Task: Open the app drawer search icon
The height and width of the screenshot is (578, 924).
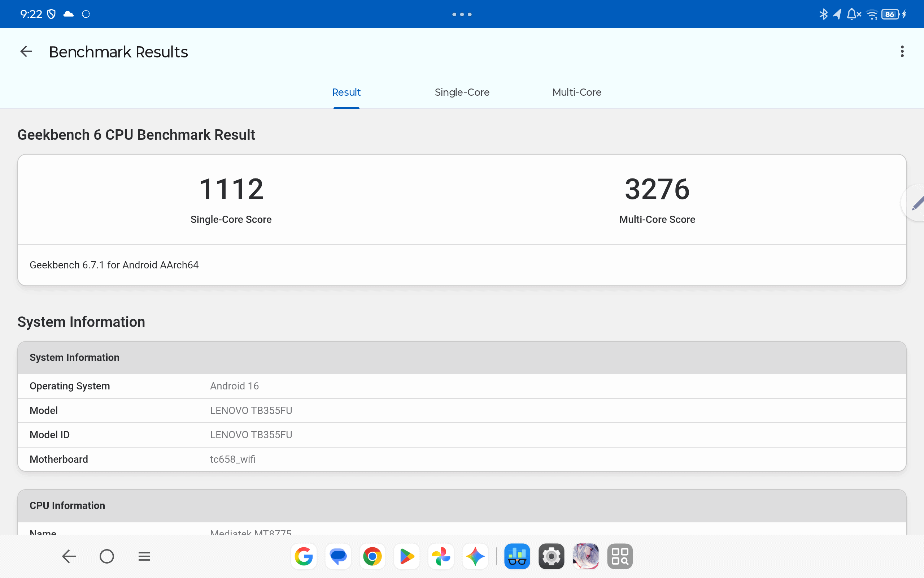Action: tap(620, 556)
